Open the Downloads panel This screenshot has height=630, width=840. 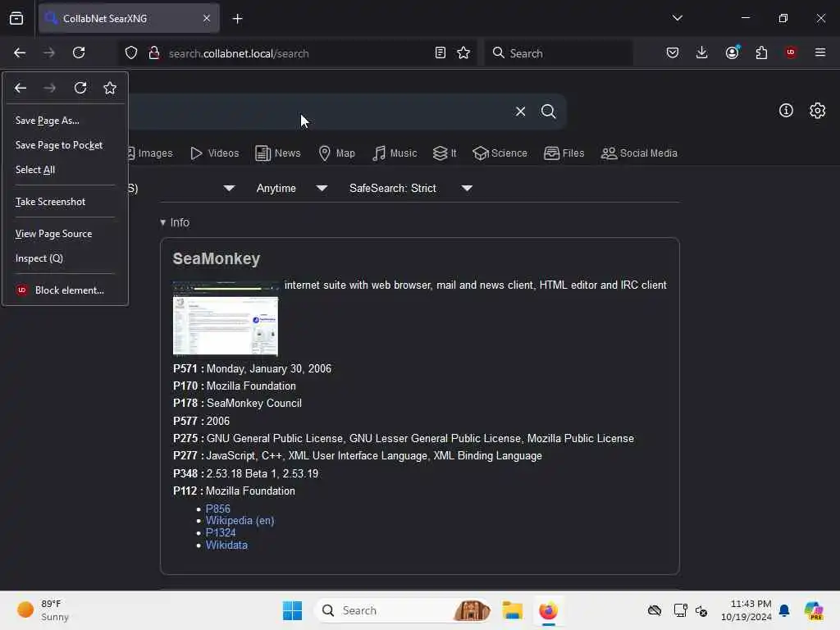[702, 52]
